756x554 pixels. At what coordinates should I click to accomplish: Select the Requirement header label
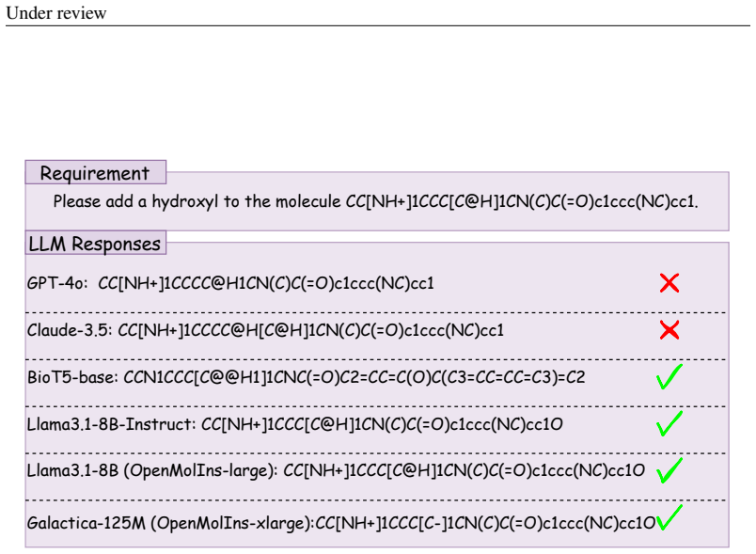click(95, 173)
